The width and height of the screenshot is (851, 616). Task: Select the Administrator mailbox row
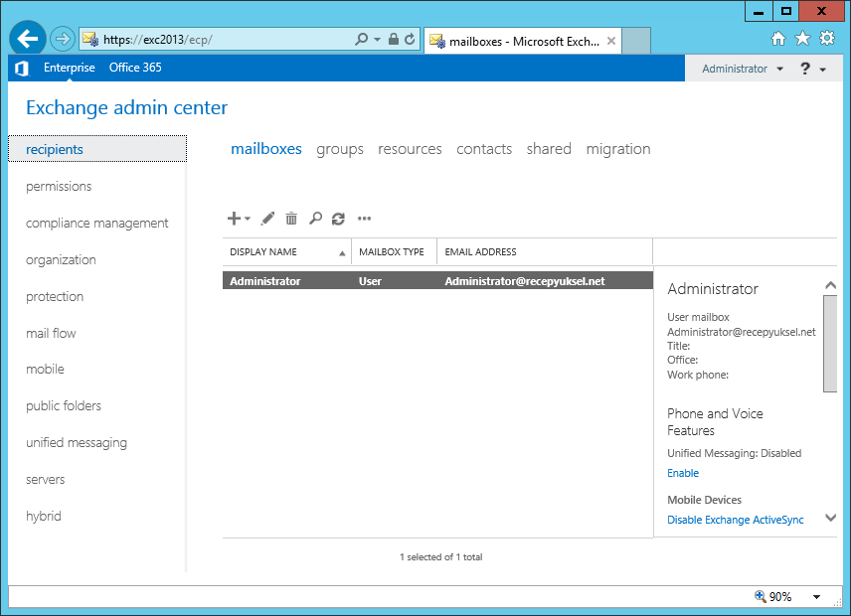tap(437, 281)
